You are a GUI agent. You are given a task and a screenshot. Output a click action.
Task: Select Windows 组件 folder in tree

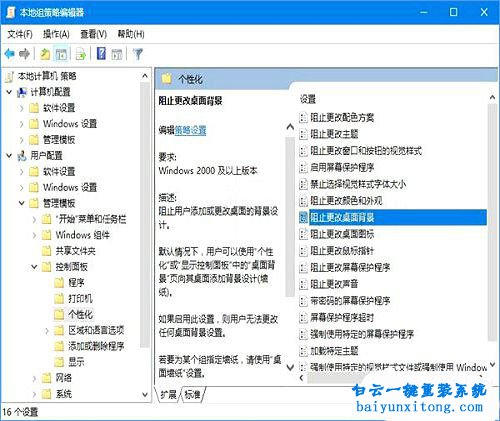82,235
